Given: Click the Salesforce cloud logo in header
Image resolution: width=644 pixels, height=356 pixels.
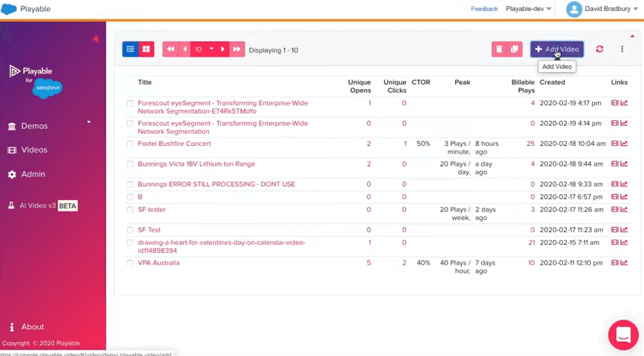Looking at the screenshot, I should pyautogui.click(x=9, y=9).
